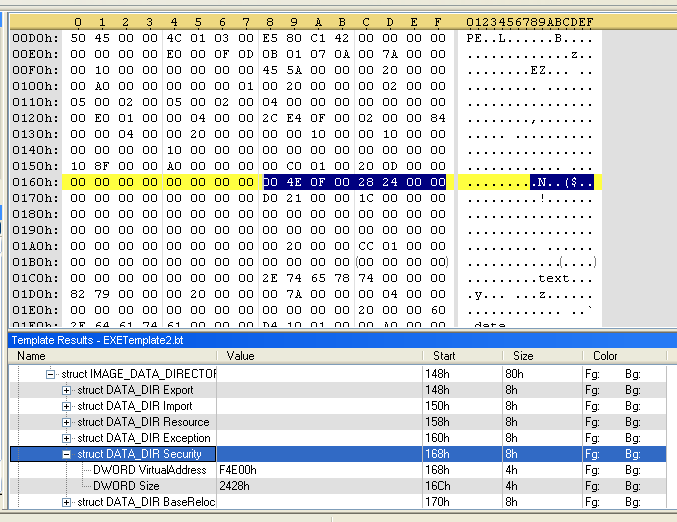The image size is (677, 522).
Task: Expand the struct DATA_DIR BaseReloc node
Action: 67,502
